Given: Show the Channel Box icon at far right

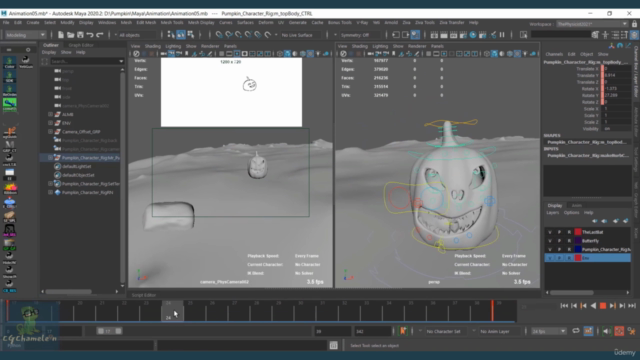Looking at the screenshot, I should (x=634, y=35).
